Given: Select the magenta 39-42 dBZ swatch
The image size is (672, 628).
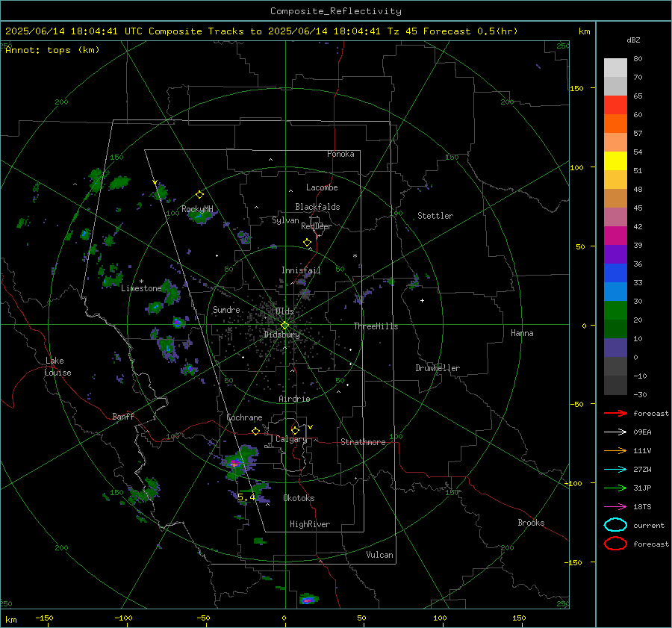Looking at the screenshot, I should coord(615,236).
